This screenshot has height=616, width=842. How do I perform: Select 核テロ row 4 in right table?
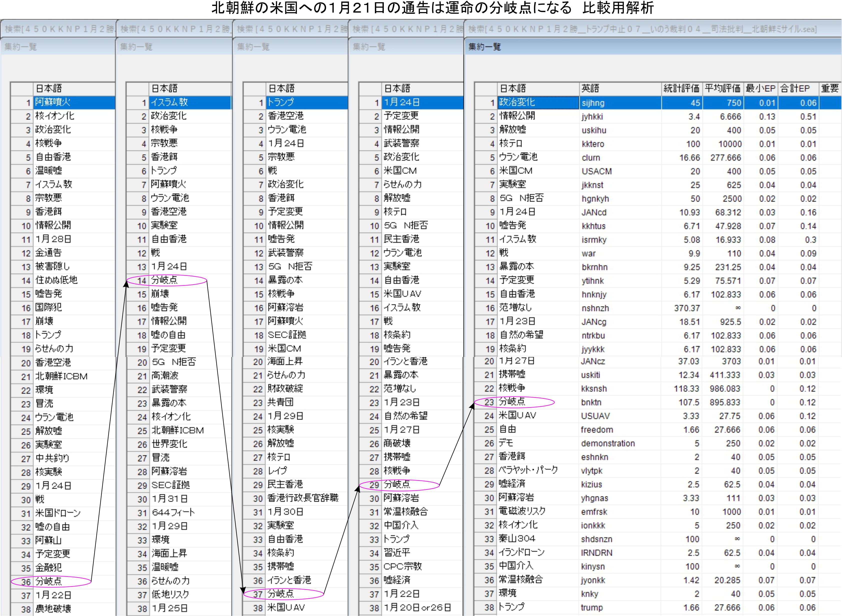tap(510, 143)
